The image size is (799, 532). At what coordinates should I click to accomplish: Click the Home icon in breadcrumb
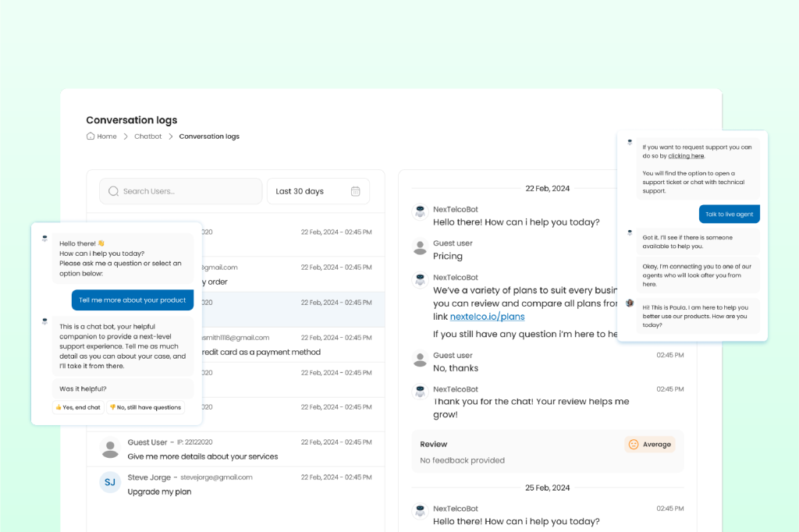point(91,137)
